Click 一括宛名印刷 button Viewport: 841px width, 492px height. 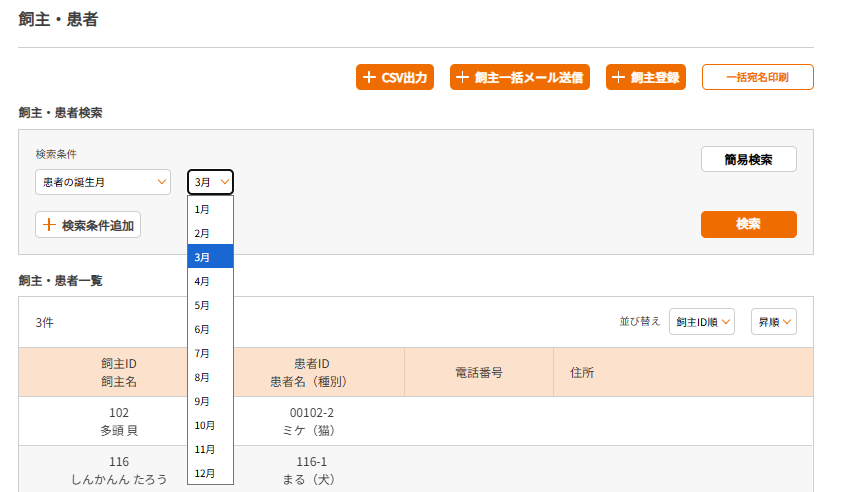(x=757, y=77)
